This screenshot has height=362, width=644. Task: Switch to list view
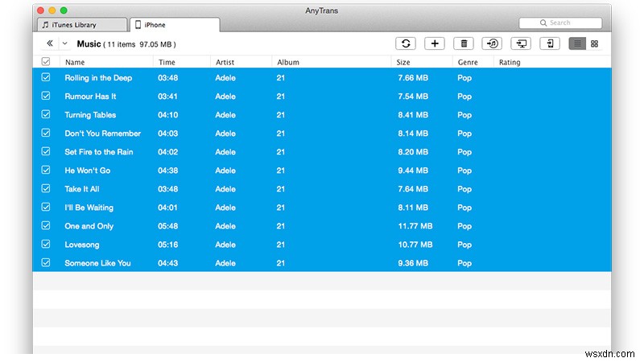pos(577,43)
